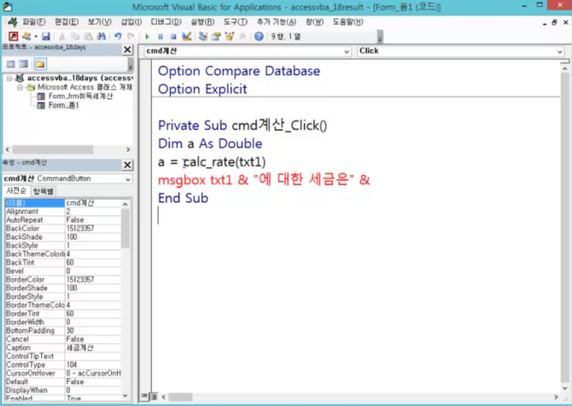Open the Click procedure dropdown
Screen dimensions: 572x406
(x=560, y=51)
